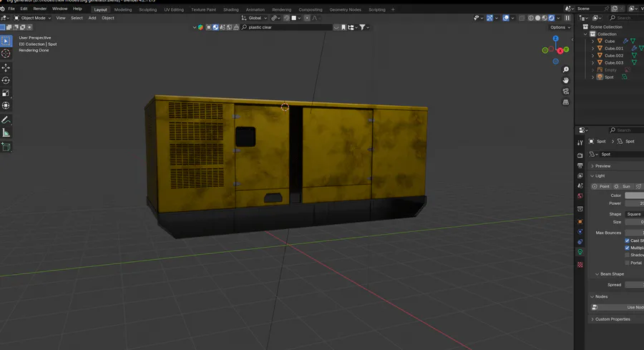This screenshot has width=644, height=350.
Task: Select the Annotate tool
Action: coord(6,120)
